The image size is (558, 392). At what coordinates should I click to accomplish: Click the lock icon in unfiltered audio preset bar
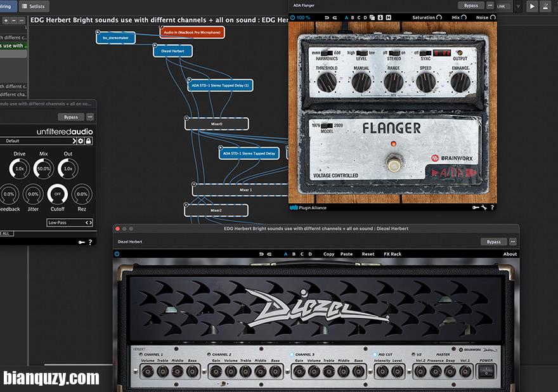click(88, 141)
